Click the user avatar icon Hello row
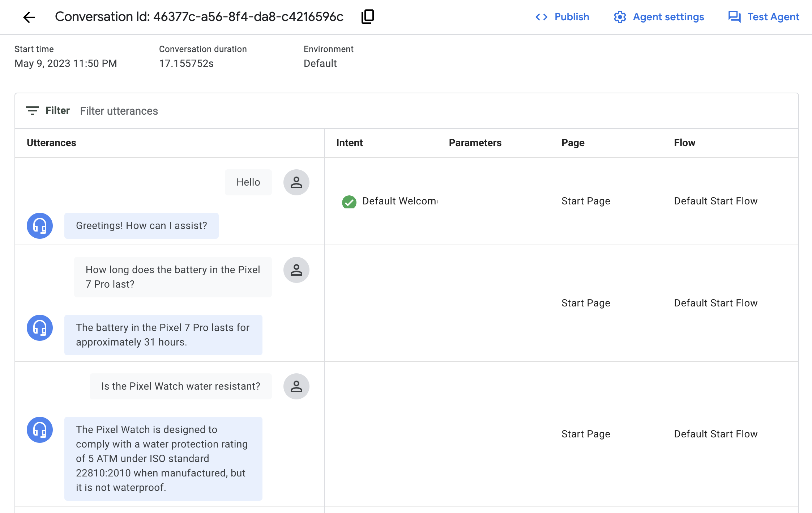 point(296,182)
